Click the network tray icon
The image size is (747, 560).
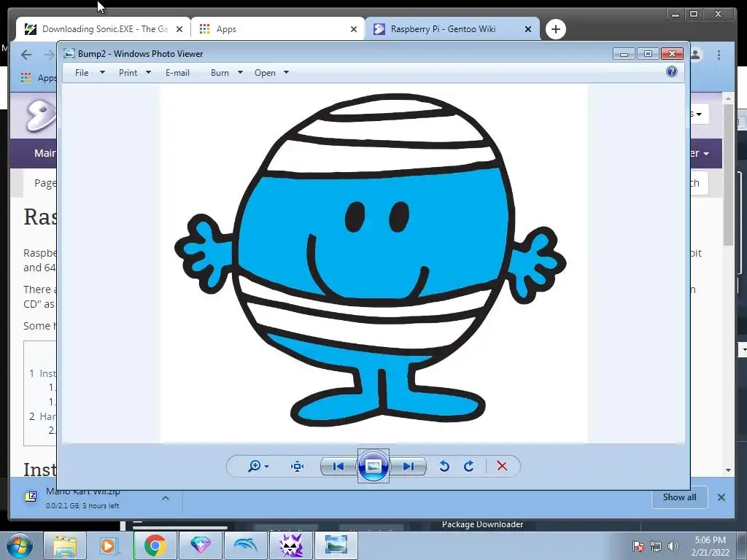656,547
